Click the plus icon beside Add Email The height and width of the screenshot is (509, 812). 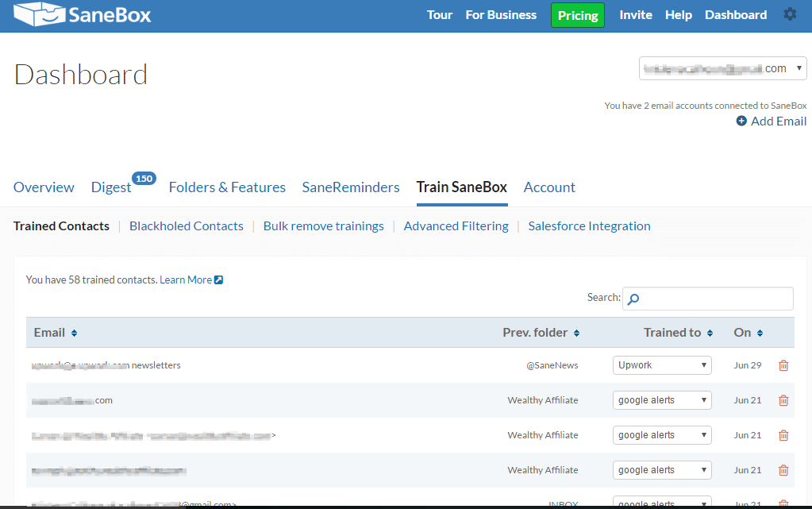(741, 121)
